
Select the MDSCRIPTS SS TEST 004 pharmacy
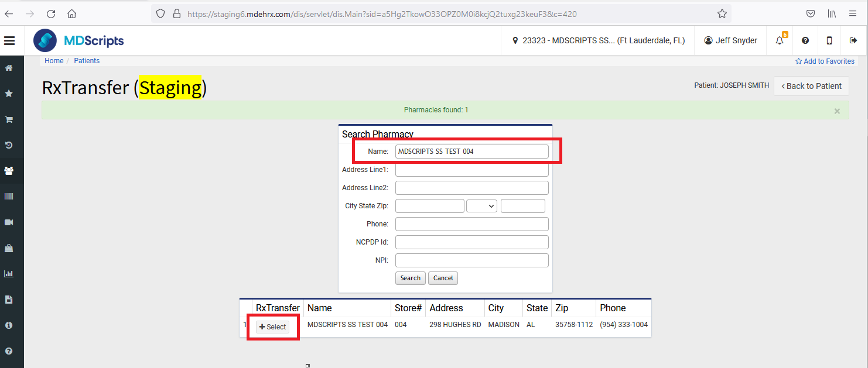(273, 327)
